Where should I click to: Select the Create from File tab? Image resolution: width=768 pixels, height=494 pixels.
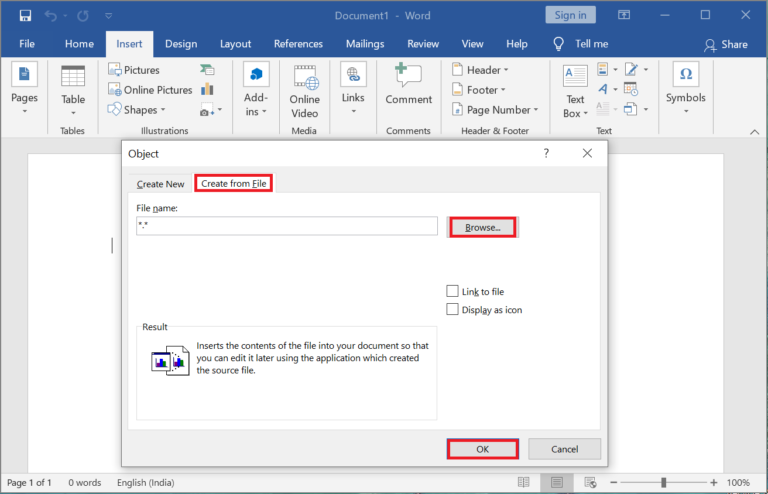pos(234,183)
